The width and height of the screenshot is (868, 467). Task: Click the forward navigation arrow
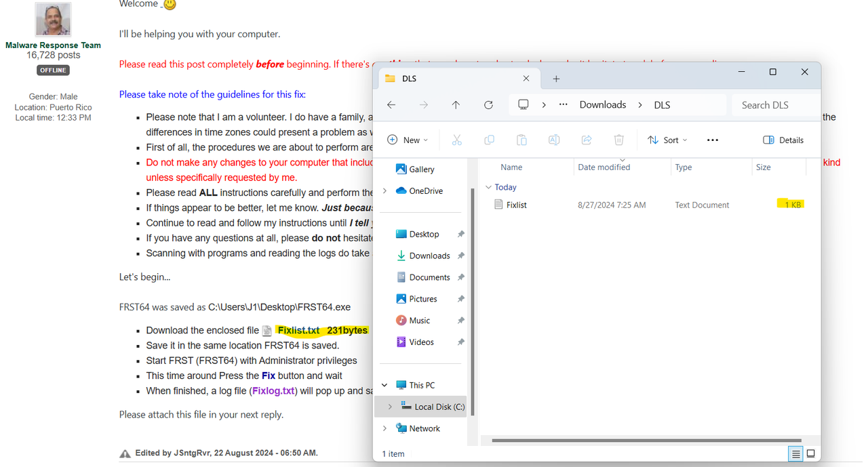(424, 105)
